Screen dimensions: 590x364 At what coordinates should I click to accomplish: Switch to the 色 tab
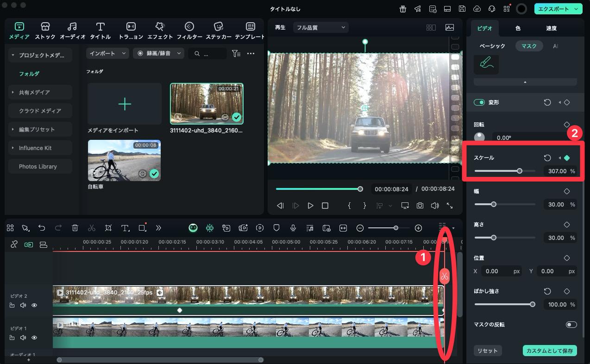(518, 28)
